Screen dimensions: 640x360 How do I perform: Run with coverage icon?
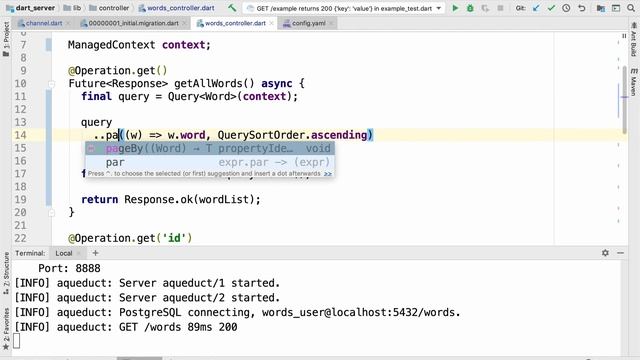(485, 8)
